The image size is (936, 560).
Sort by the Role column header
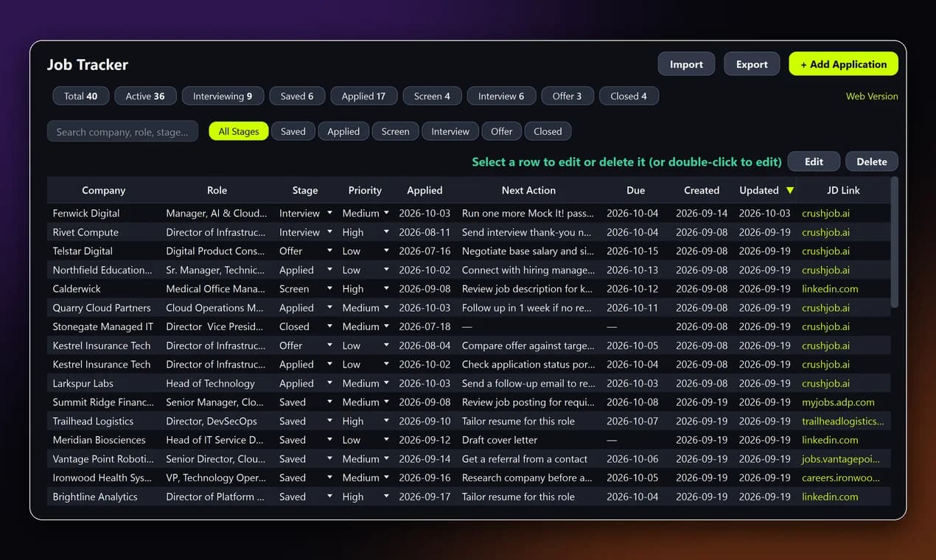pos(217,190)
